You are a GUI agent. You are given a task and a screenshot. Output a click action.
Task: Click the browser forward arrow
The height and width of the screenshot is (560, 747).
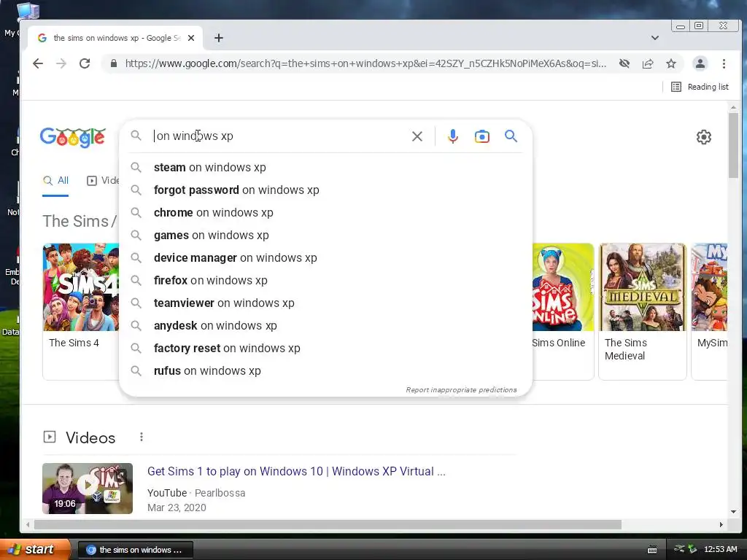(x=61, y=63)
